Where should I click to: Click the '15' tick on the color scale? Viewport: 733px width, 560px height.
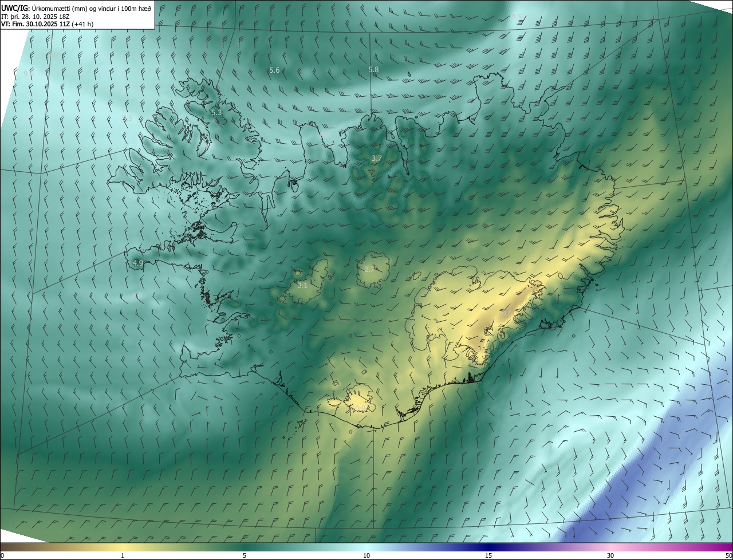488,555
